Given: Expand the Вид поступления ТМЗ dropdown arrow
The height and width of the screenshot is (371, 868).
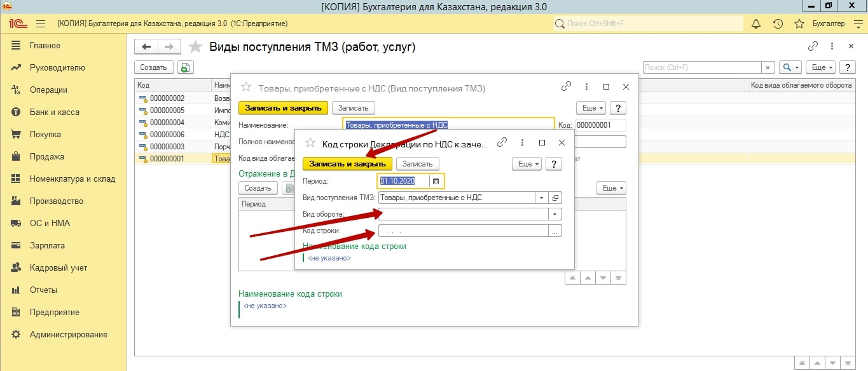Looking at the screenshot, I should point(541,198).
